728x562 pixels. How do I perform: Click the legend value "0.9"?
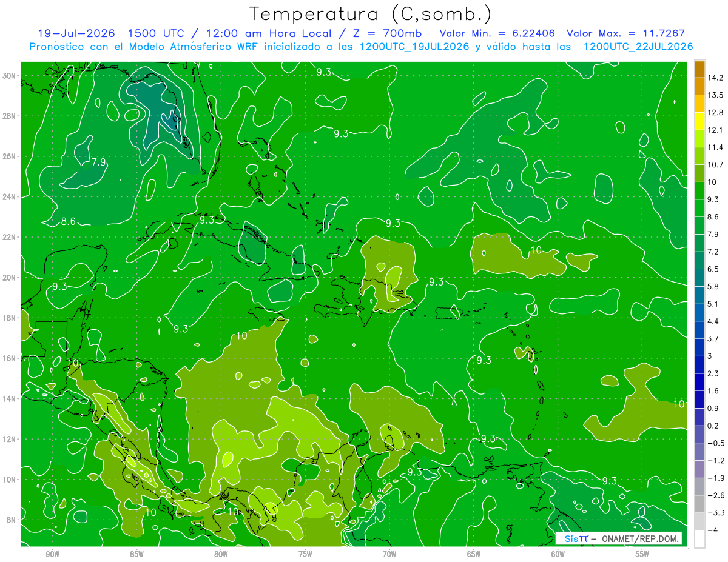click(713, 408)
